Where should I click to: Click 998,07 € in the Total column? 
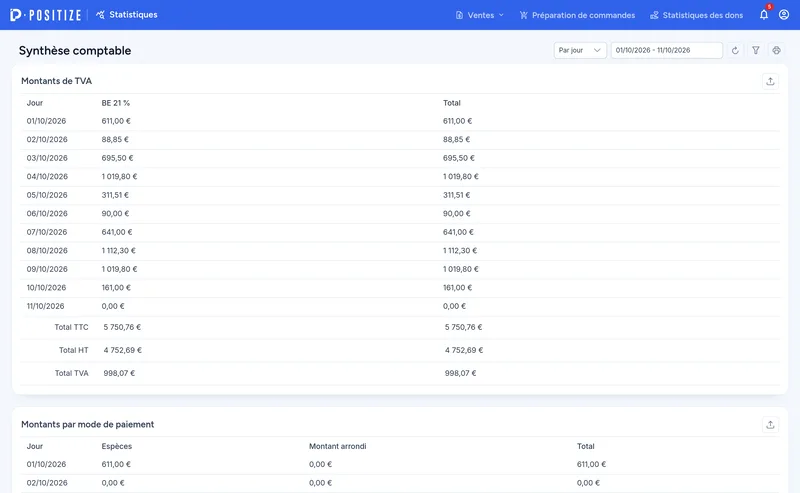[x=460, y=373]
